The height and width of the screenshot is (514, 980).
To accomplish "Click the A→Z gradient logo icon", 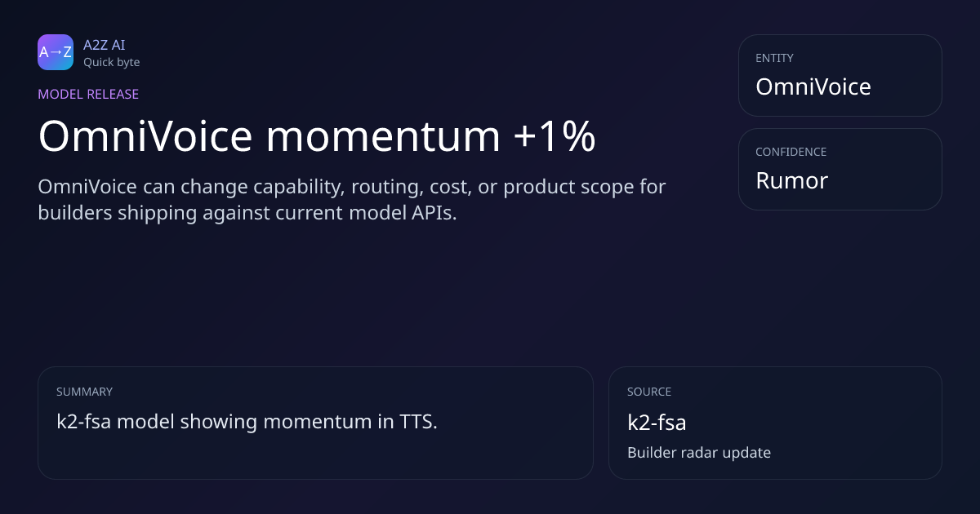I will (x=56, y=52).
